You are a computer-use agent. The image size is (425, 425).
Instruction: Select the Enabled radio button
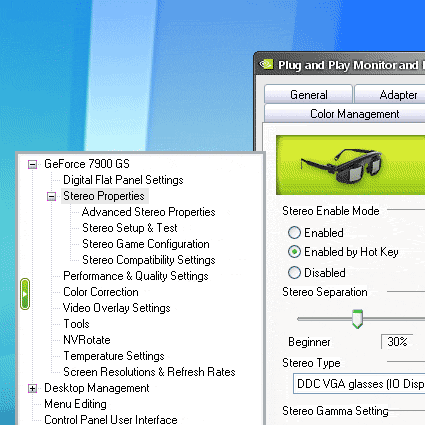pyautogui.click(x=294, y=233)
